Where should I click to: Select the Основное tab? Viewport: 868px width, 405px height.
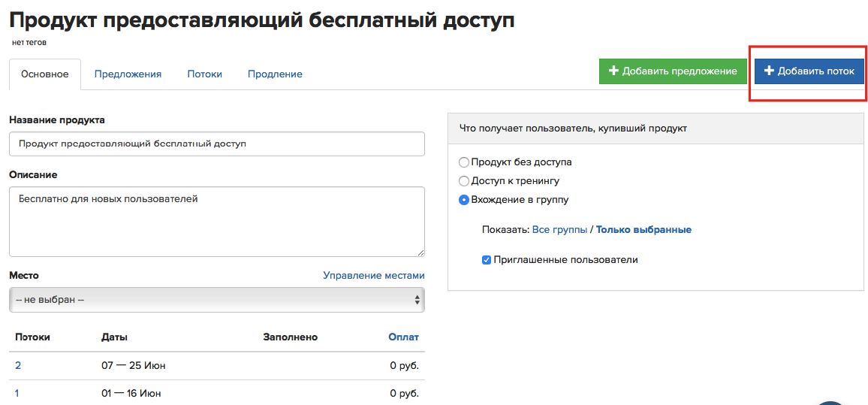[45, 74]
